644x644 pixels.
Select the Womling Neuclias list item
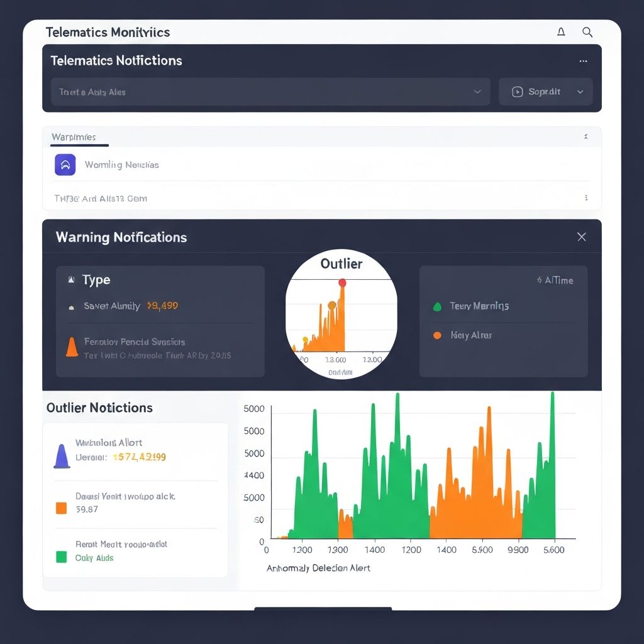(x=121, y=165)
